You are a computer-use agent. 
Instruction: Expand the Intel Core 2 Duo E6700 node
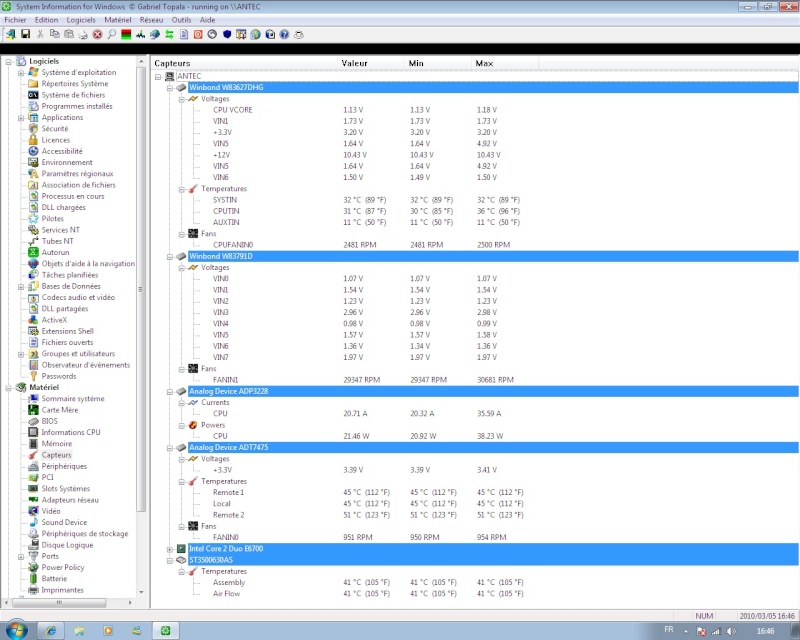[x=170, y=550]
